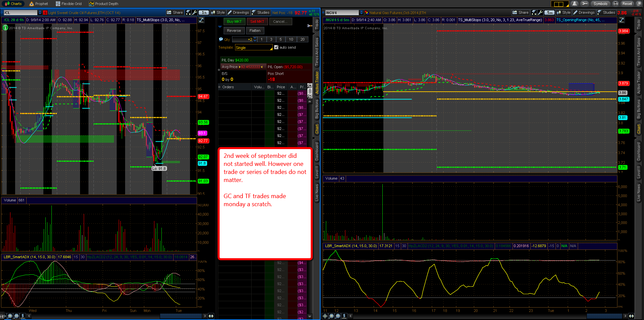Switch to the Prophet tab

pos(39,4)
